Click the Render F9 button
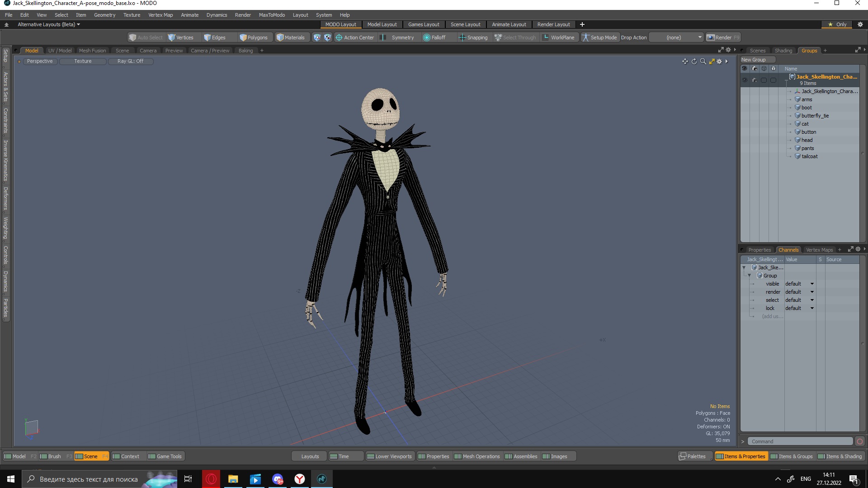Screen dimensions: 868x488 [x=723, y=38]
